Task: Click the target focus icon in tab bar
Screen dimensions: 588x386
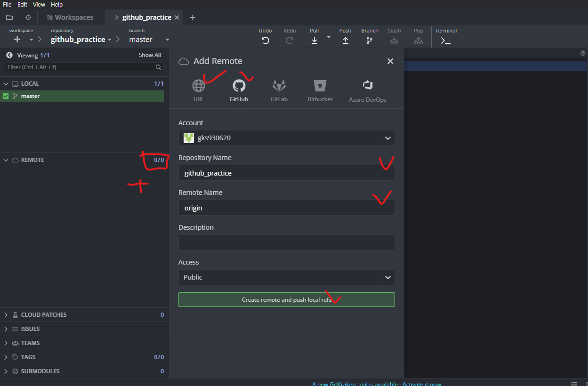Action: [28, 17]
